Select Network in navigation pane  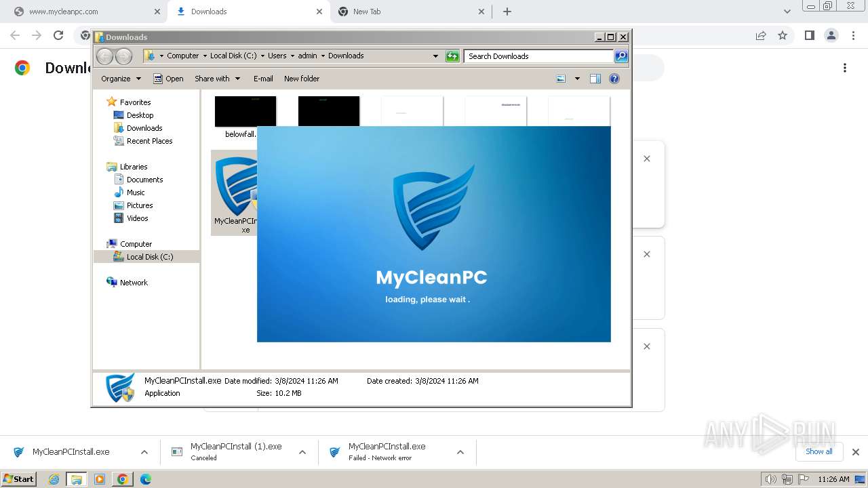(x=134, y=283)
